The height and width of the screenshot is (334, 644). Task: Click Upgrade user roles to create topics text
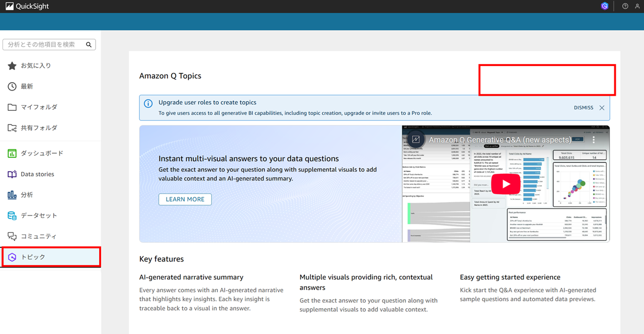(x=207, y=102)
